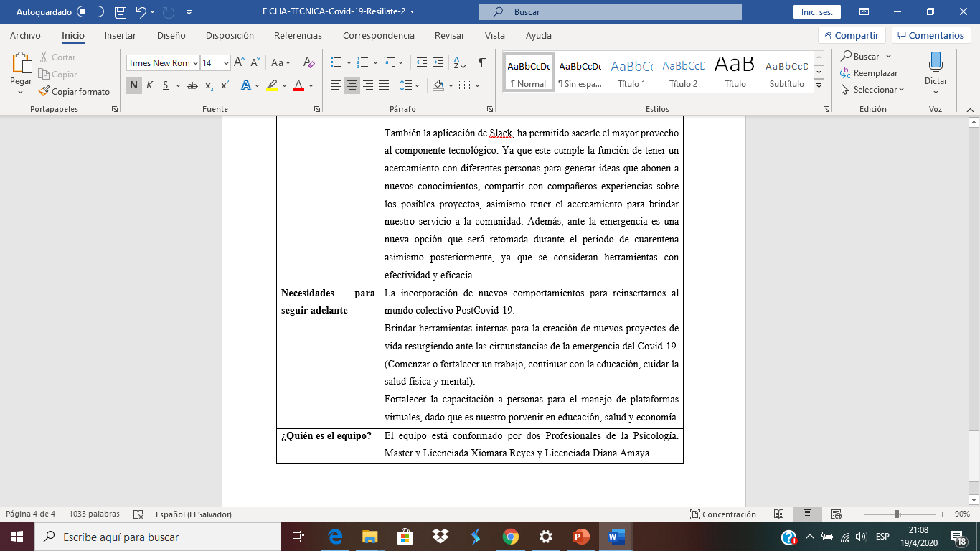Screen dimensions: 980x551
Task: Click the Compartir button
Action: tap(852, 35)
